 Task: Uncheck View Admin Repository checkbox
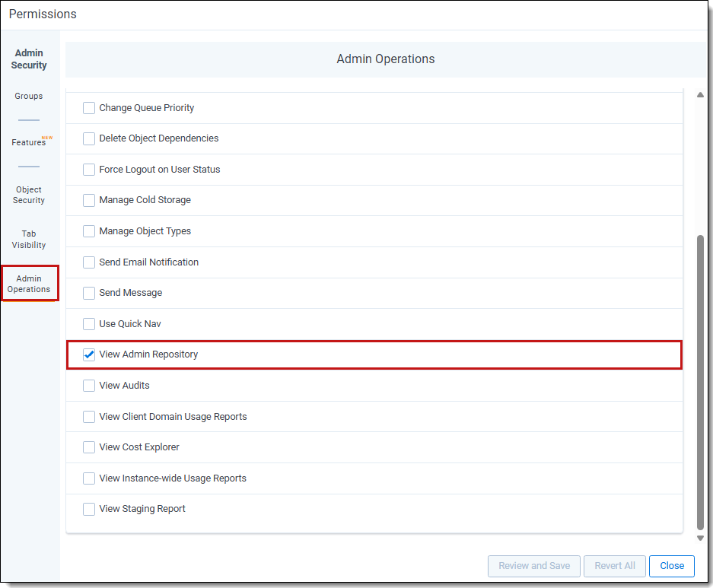(x=89, y=354)
